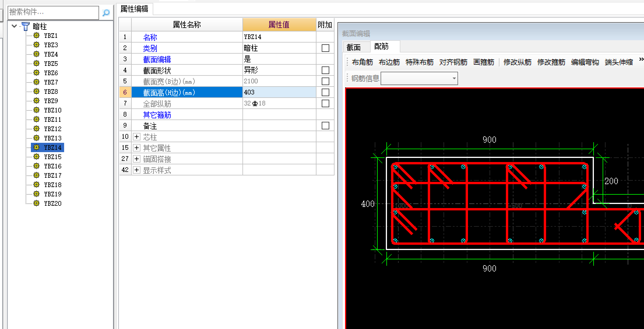
Task: Expand the 芯柱 property group
Action: click(137, 137)
